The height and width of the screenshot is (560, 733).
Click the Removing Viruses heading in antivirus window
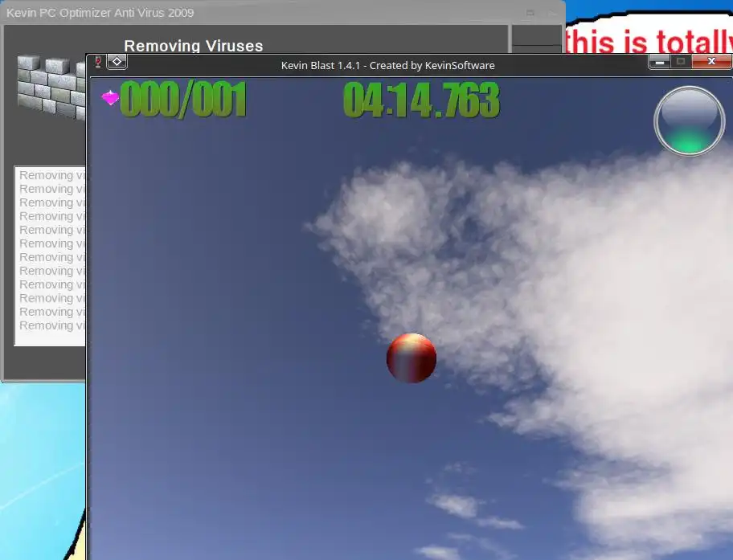pos(193,46)
